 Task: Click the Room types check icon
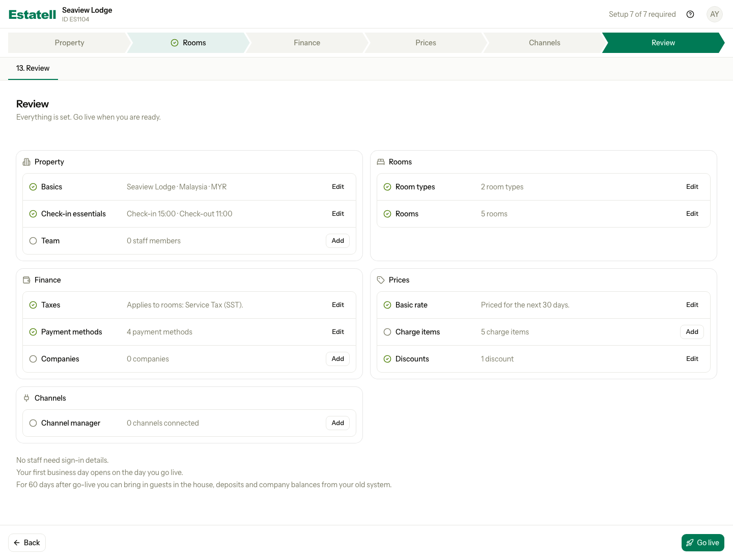(387, 187)
